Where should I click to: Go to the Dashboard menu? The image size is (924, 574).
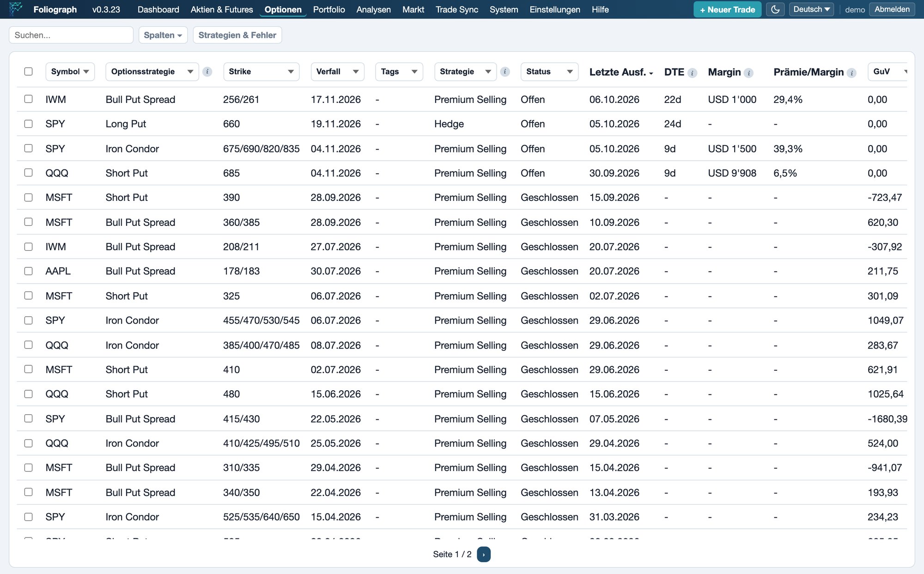point(158,9)
